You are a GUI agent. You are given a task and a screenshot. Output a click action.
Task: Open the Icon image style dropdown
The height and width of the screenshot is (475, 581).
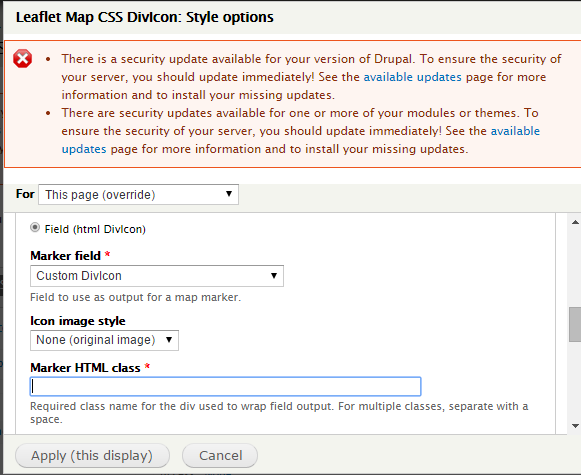(104, 340)
